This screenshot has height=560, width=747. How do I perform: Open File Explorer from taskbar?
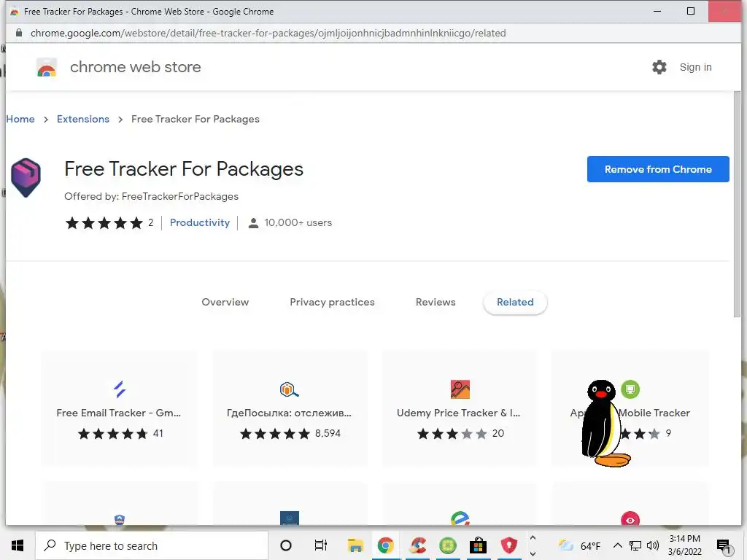(355, 545)
